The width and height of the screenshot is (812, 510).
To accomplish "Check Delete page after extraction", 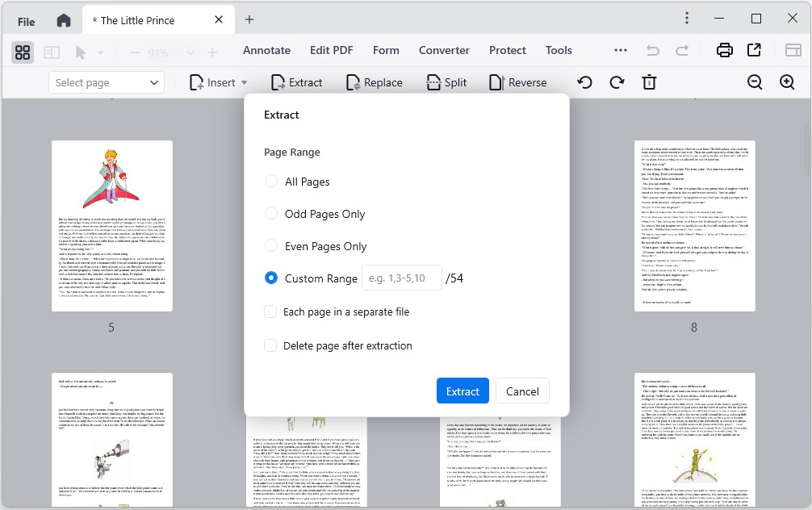I will pyautogui.click(x=272, y=345).
